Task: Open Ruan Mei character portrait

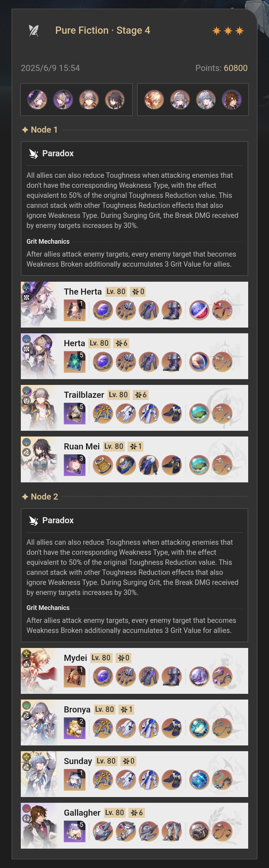Action: 39,459
